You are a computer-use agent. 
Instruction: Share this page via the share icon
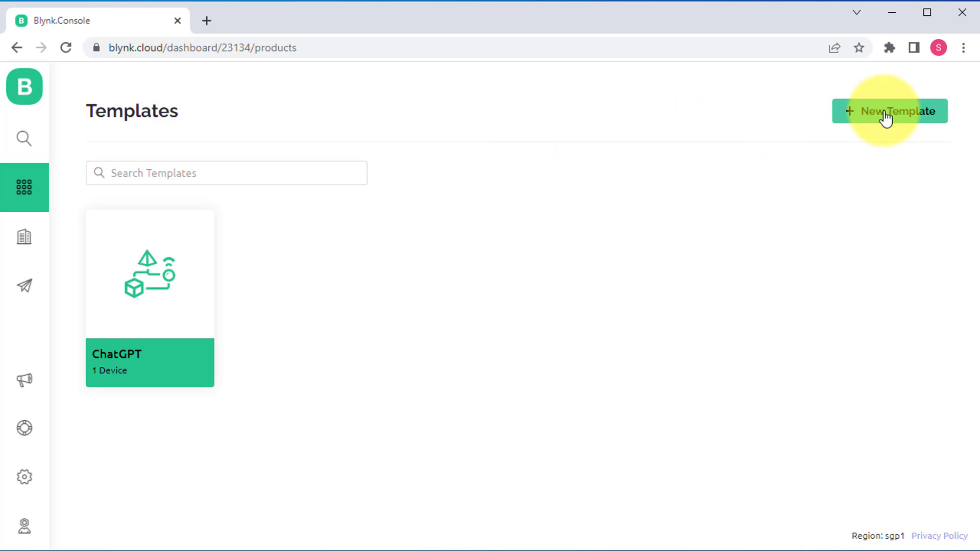(835, 47)
